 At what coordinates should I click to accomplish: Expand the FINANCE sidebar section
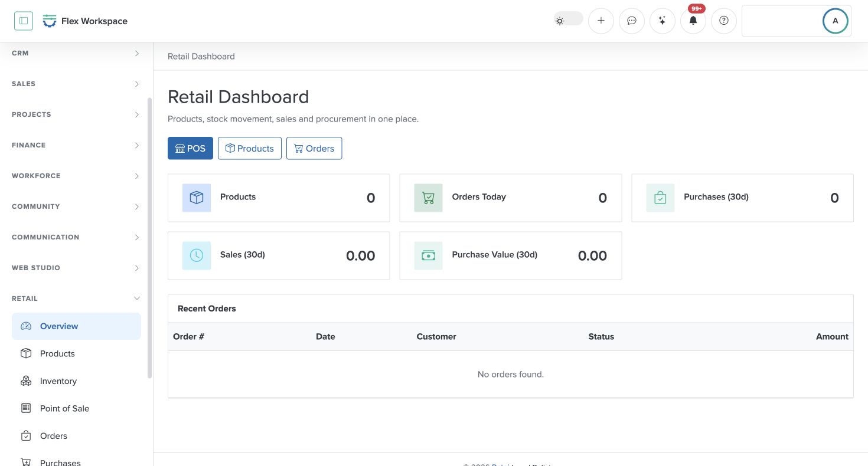[76, 145]
